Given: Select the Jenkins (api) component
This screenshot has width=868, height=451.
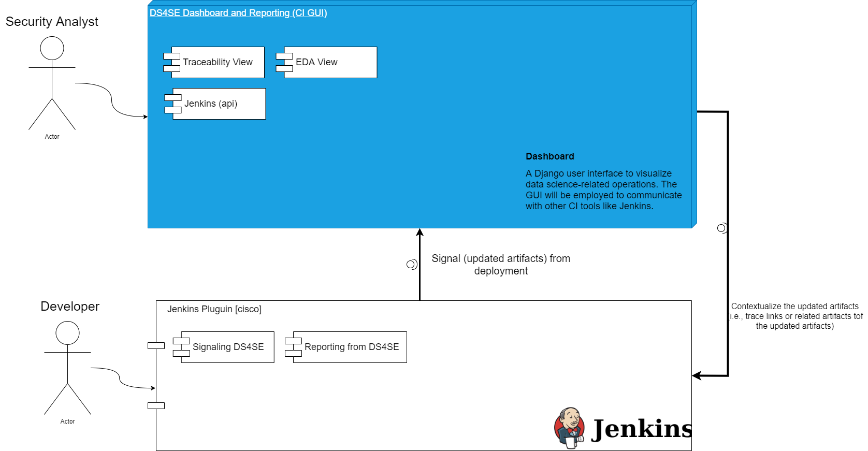Looking at the screenshot, I should click(x=215, y=104).
